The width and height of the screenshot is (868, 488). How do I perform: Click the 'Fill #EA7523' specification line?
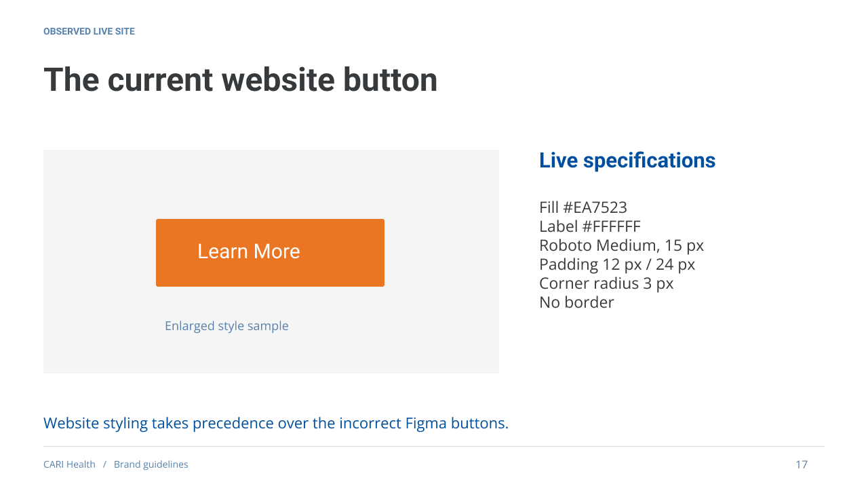click(583, 207)
